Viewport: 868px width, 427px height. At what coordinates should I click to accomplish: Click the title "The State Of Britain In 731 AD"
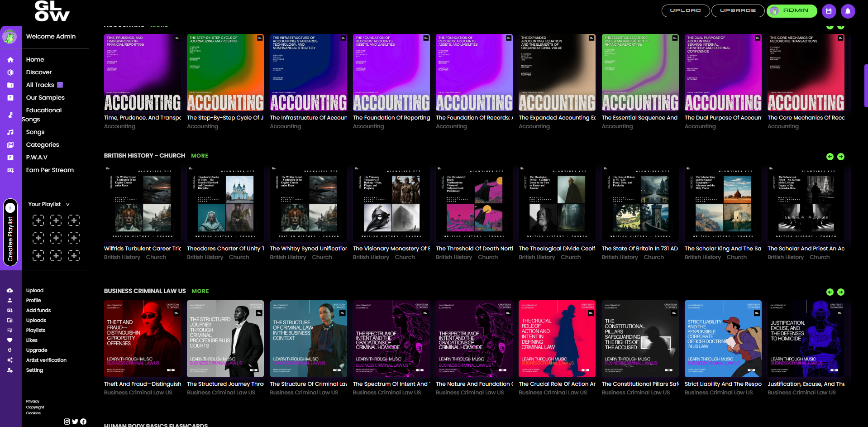[640, 249]
